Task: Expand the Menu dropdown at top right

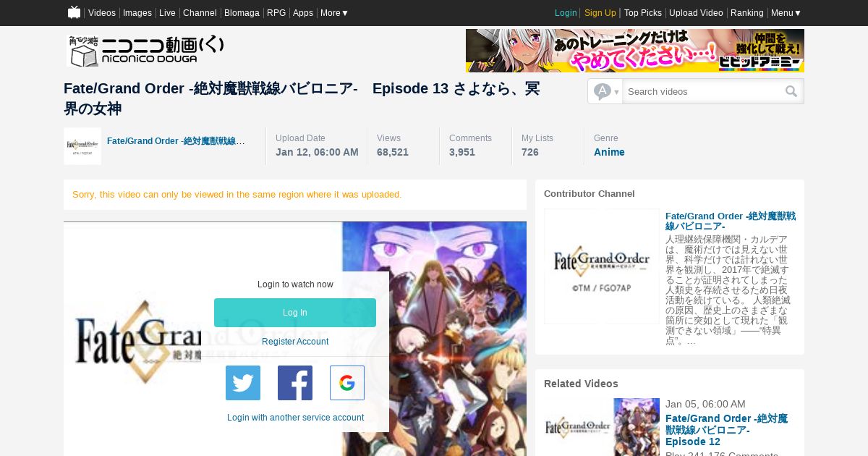Action: pyautogui.click(x=786, y=13)
